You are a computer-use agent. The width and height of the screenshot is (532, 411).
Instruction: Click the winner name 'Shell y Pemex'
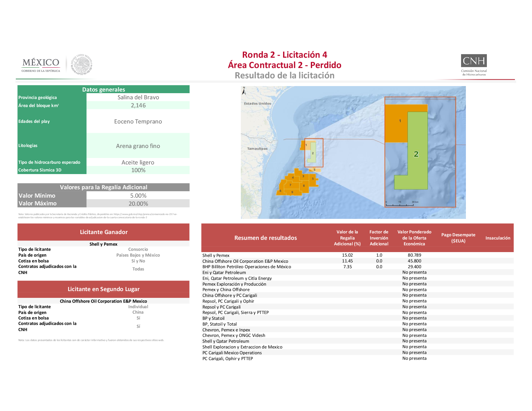coord(103,244)
